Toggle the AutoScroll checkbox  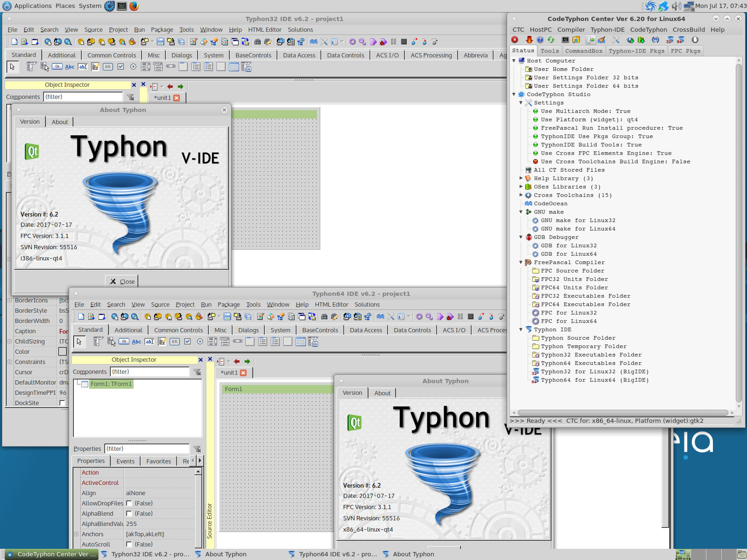129,545
